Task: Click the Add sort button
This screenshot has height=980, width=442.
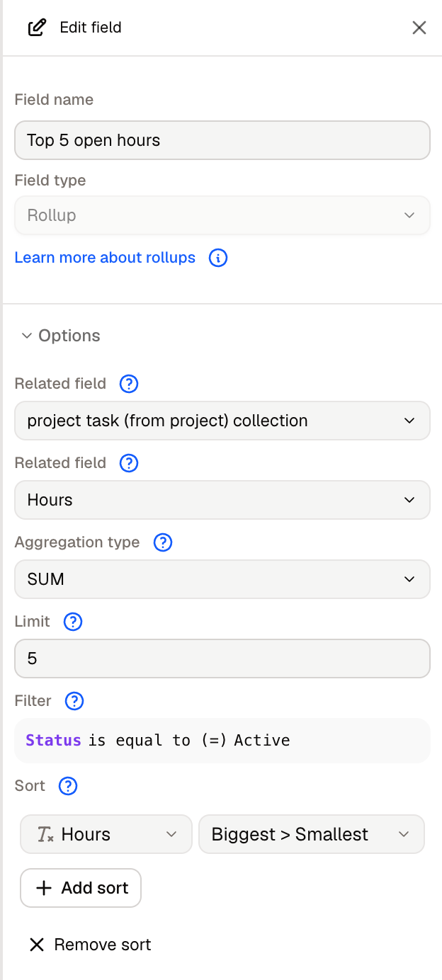Action: (81, 888)
